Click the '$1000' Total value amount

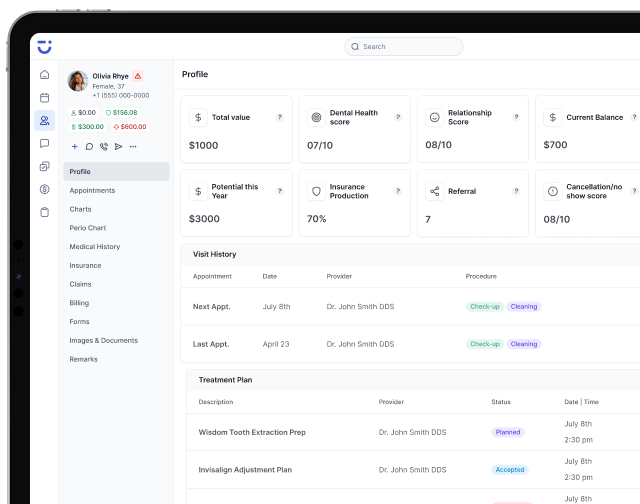(203, 145)
